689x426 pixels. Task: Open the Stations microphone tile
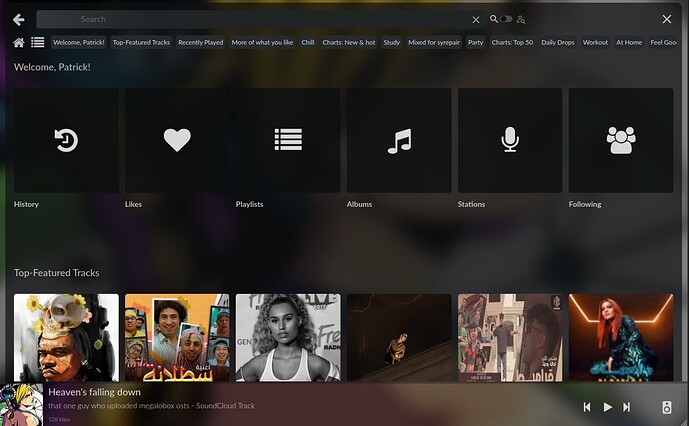point(510,140)
